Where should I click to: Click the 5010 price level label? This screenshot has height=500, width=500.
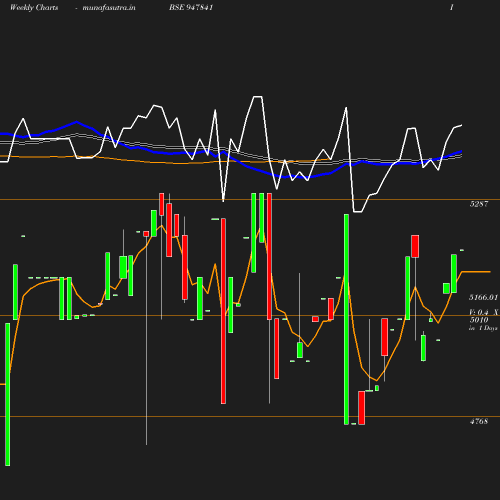pos(479,320)
